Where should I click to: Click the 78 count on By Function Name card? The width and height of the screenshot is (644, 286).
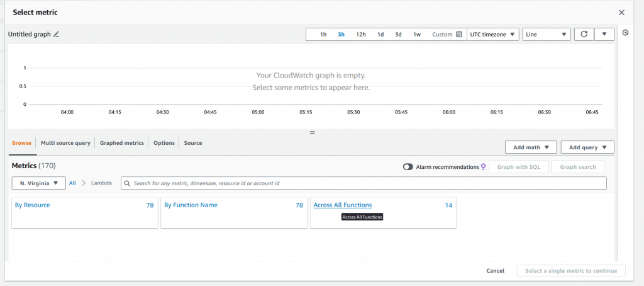[299, 205]
